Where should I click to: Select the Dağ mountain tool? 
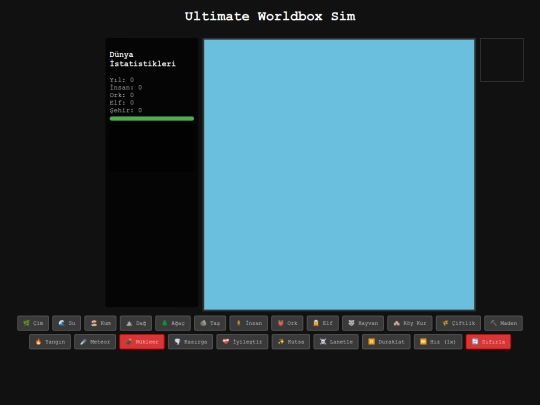pos(136,323)
